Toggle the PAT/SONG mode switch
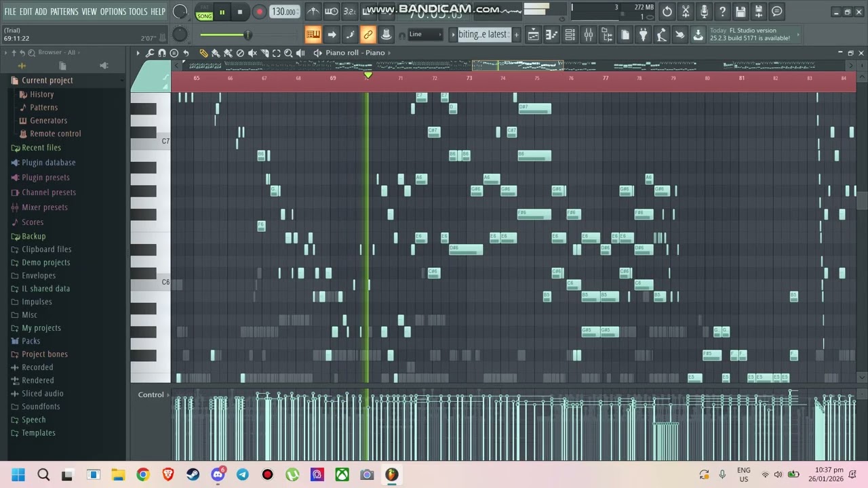Screen dimensions: 868x488 (204, 12)
